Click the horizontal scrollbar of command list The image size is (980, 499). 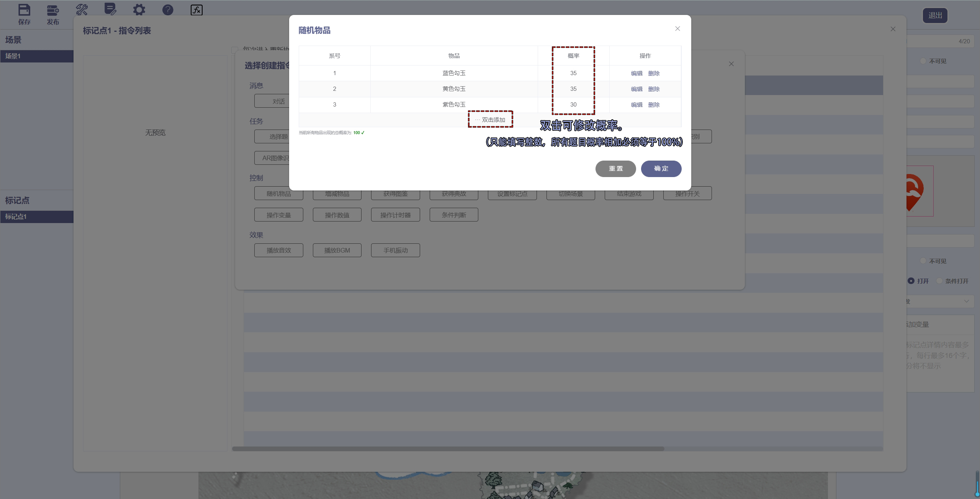(x=448, y=449)
